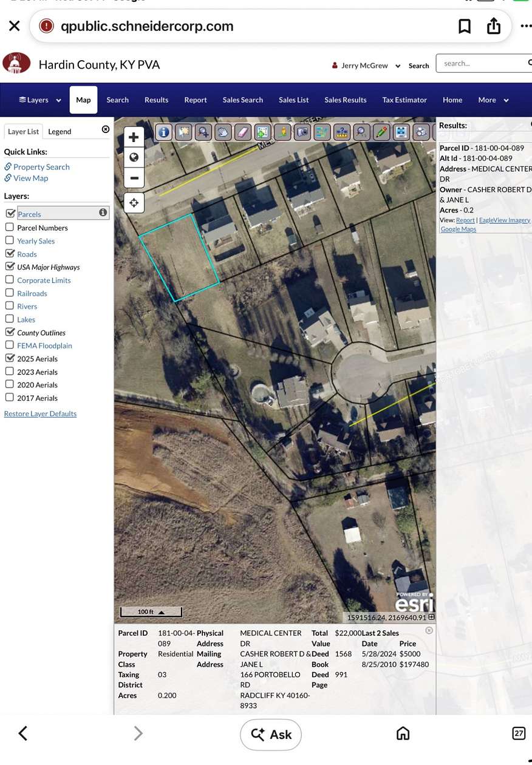
Task: Close the browser tab with X
Action: pos(14,26)
